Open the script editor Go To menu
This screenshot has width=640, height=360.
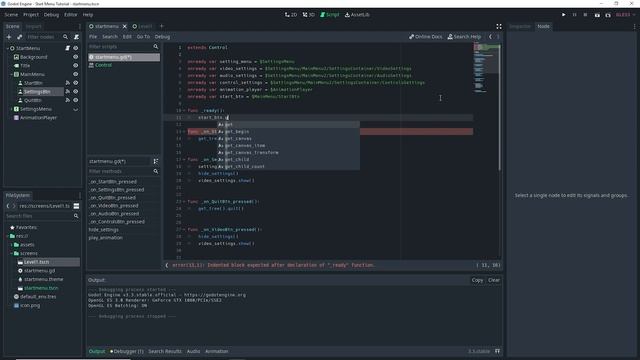(143, 37)
